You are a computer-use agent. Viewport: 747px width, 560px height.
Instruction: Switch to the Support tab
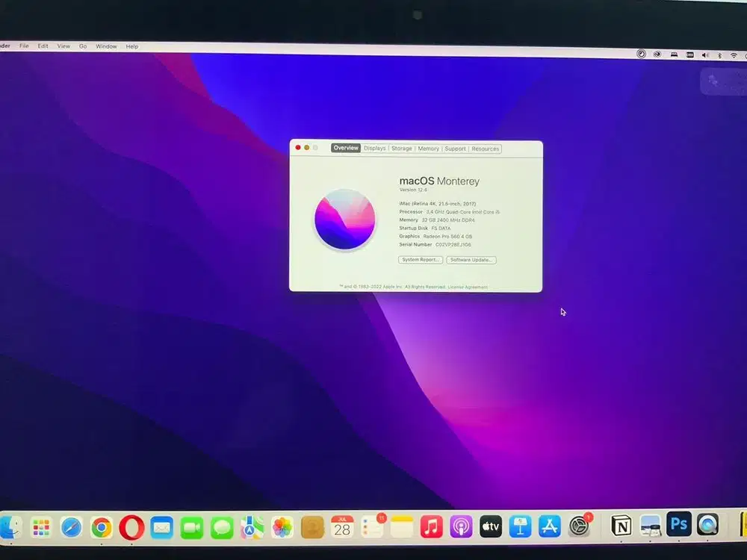tap(456, 149)
